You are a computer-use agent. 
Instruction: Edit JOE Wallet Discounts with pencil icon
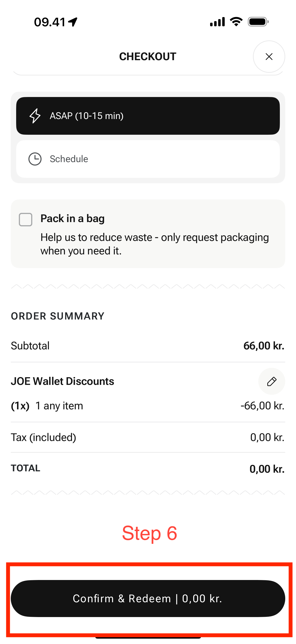pyautogui.click(x=272, y=381)
